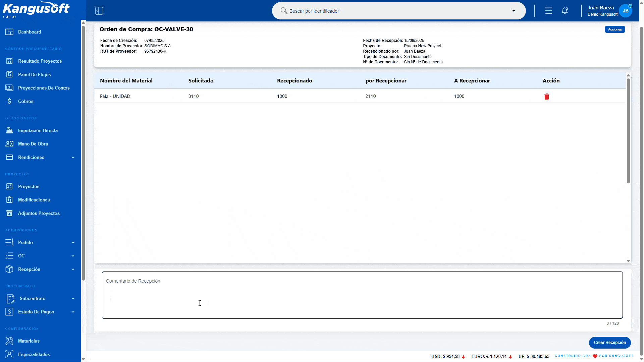
Task: Delete the Pala - UNIDAD row
Action: [546, 97]
